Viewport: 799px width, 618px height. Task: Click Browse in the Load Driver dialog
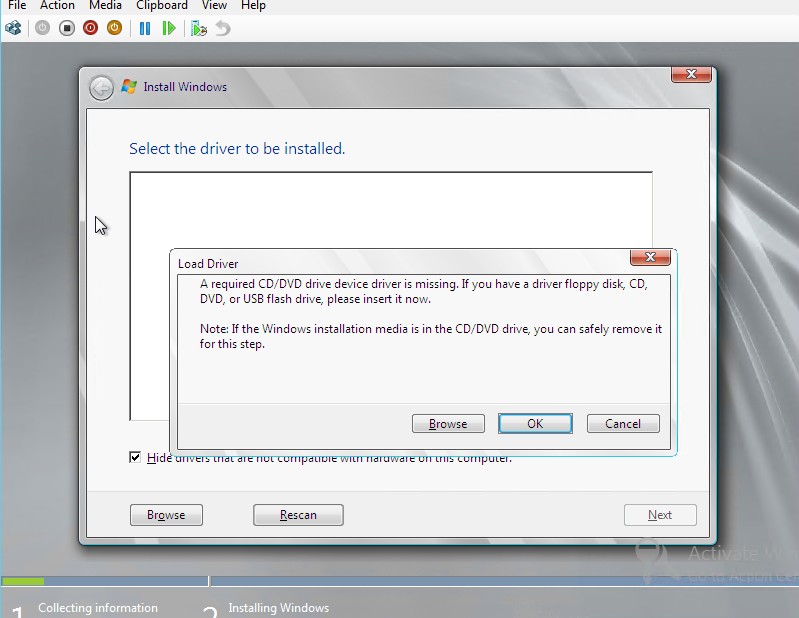click(448, 423)
